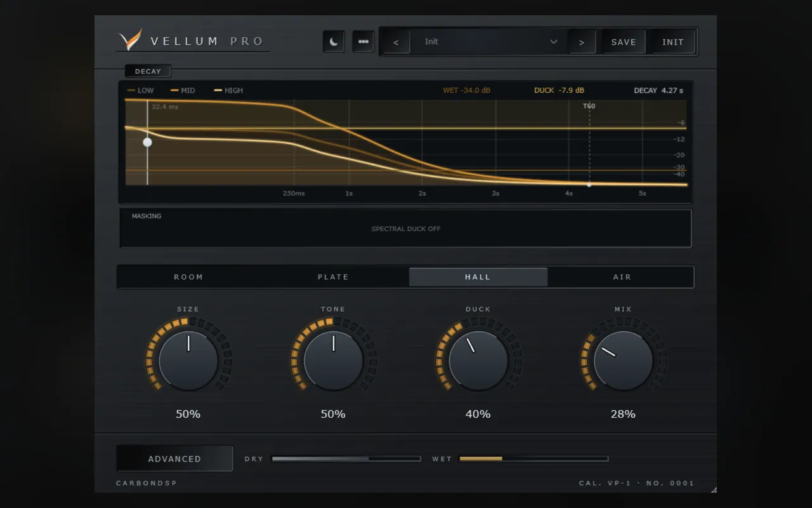Click the MASKING spectral duck display

pos(406,229)
